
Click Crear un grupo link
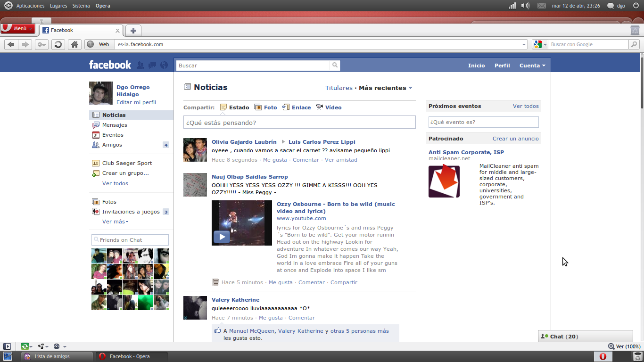pyautogui.click(x=125, y=173)
